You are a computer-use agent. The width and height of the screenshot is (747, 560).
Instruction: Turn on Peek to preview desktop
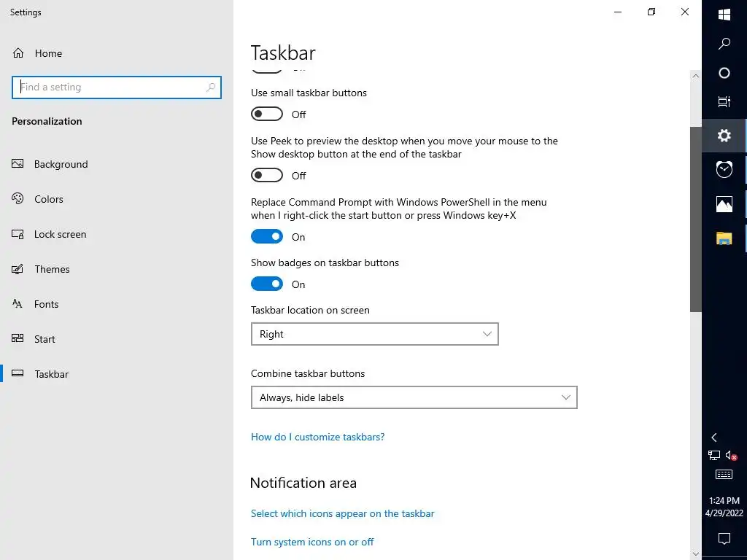[267, 176]
